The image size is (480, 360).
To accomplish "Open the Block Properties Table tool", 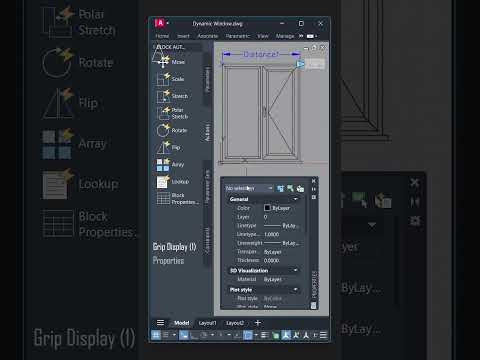I will (x=177, y=199).
